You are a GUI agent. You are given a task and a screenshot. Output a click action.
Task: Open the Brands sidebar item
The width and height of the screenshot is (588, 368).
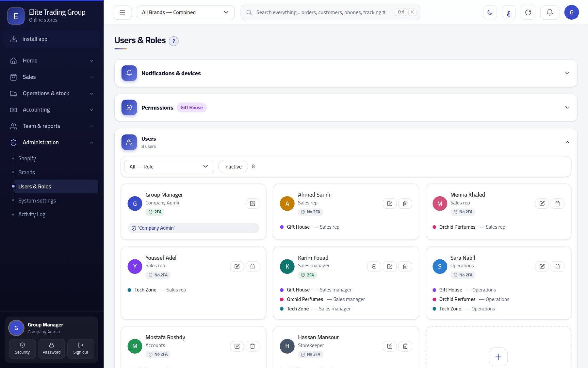tap(56, 172)
